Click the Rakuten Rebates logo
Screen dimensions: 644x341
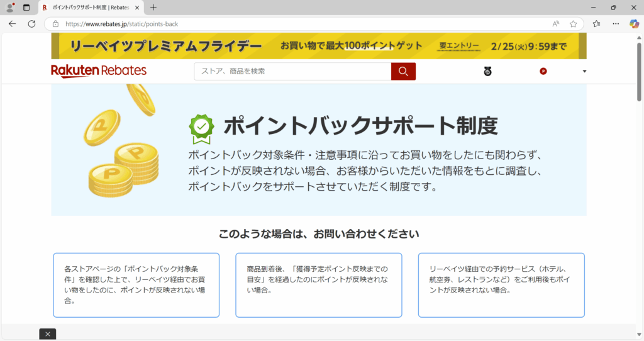(99, 70)
